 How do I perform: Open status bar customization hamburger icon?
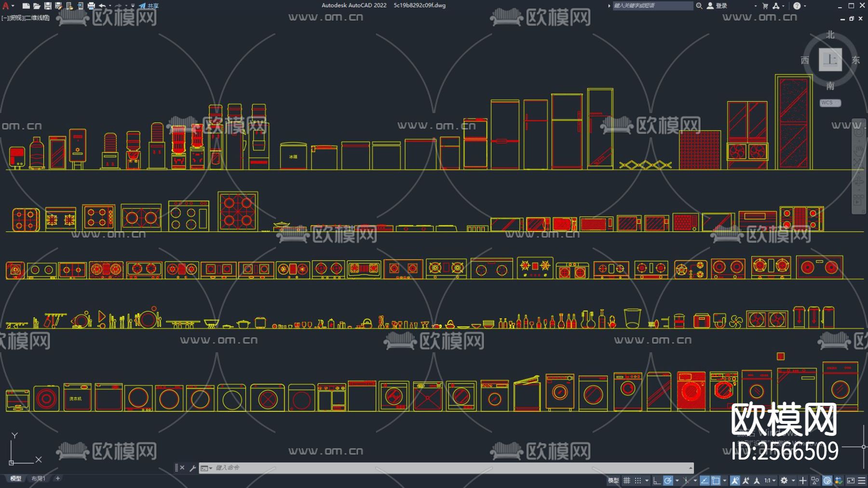click(x=862, y=480)
